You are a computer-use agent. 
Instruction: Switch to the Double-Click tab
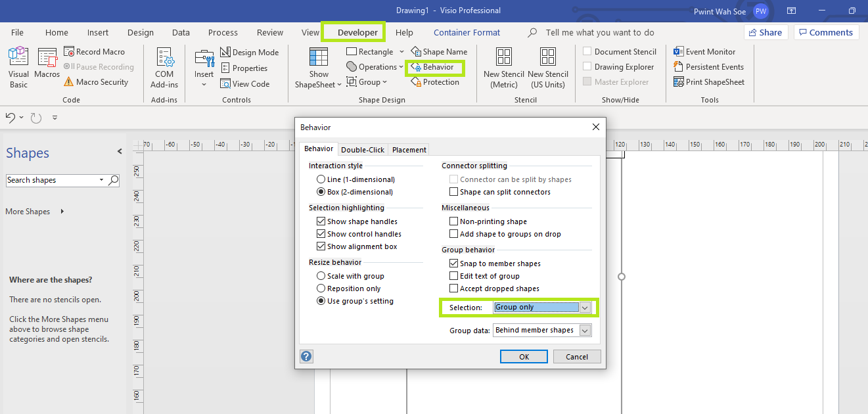click(x=362, y=149)
